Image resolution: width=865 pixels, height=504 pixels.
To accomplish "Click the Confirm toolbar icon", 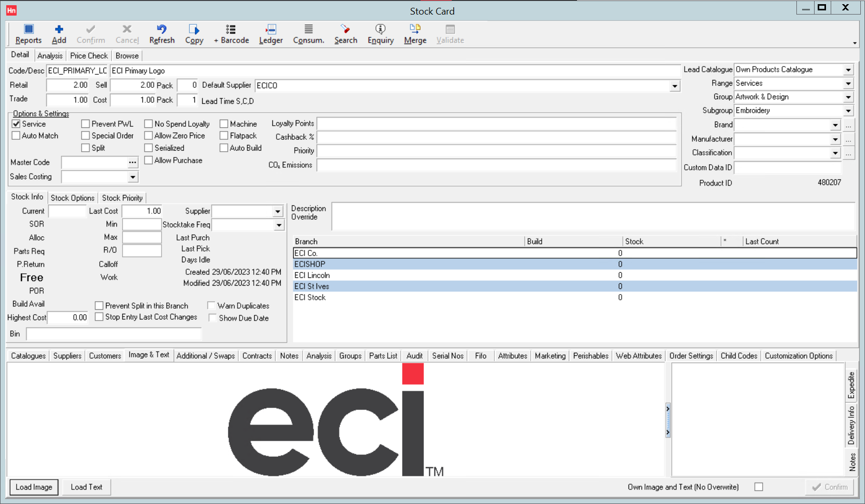I will (90, 34).
